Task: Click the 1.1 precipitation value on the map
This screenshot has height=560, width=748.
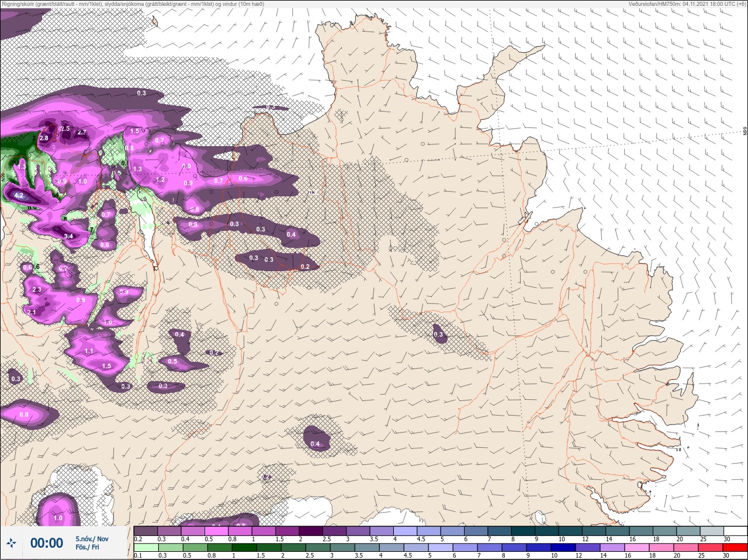Action: coord(89,351)
